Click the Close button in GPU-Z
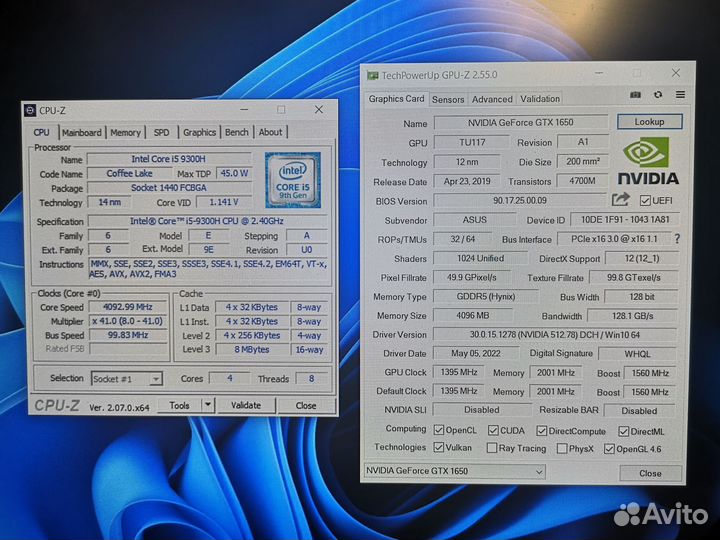 tap(650, 473)
